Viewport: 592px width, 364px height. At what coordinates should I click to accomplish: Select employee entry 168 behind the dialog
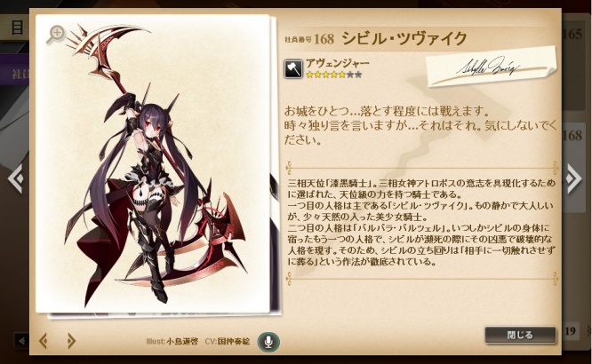pos(572,135)
